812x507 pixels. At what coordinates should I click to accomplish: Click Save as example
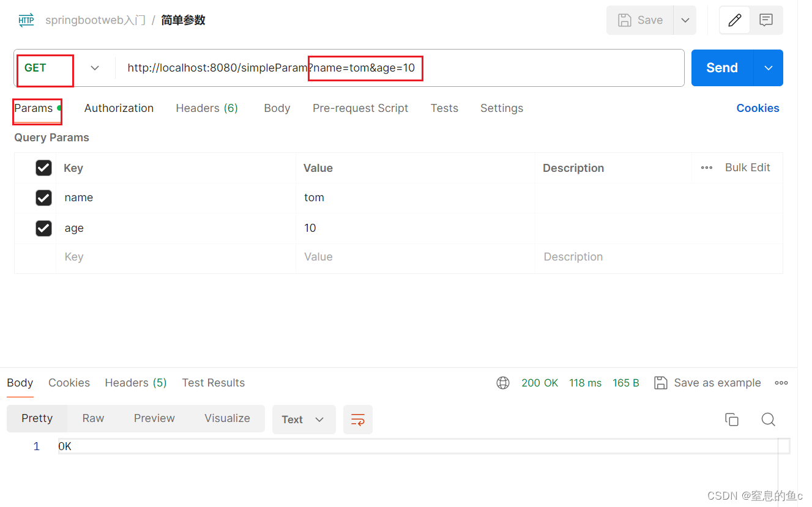[x=718, y=383]
